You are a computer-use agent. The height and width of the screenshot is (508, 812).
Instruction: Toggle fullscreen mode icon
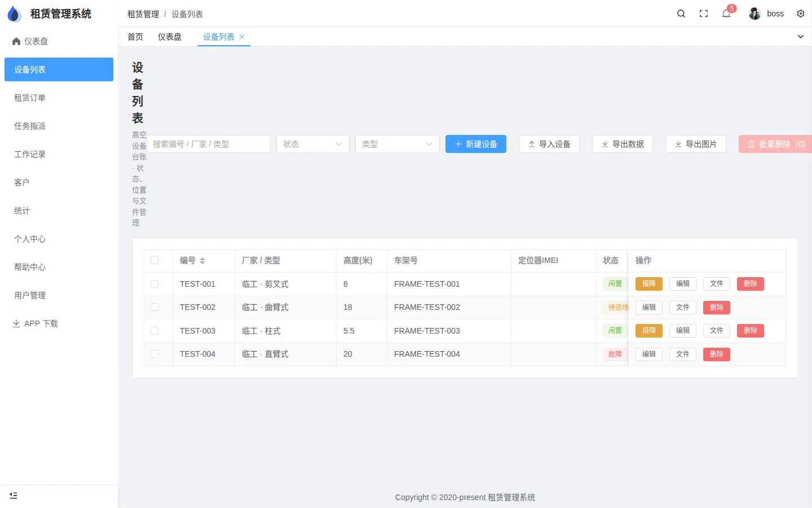704,14
